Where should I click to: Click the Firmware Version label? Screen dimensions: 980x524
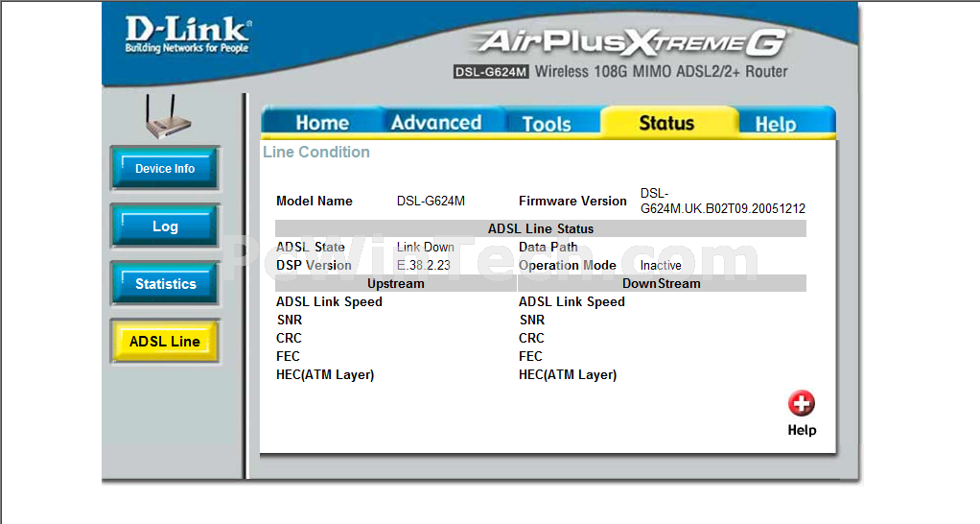[x=572, y=201]
